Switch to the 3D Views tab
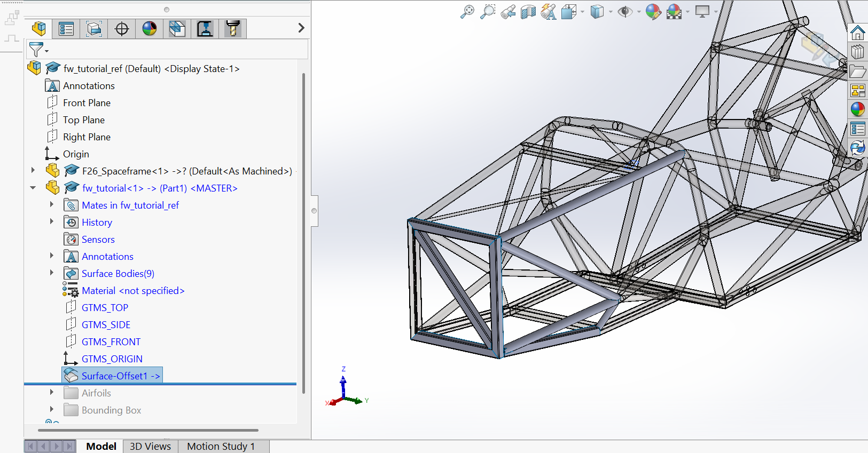 [x=150, y=446]
